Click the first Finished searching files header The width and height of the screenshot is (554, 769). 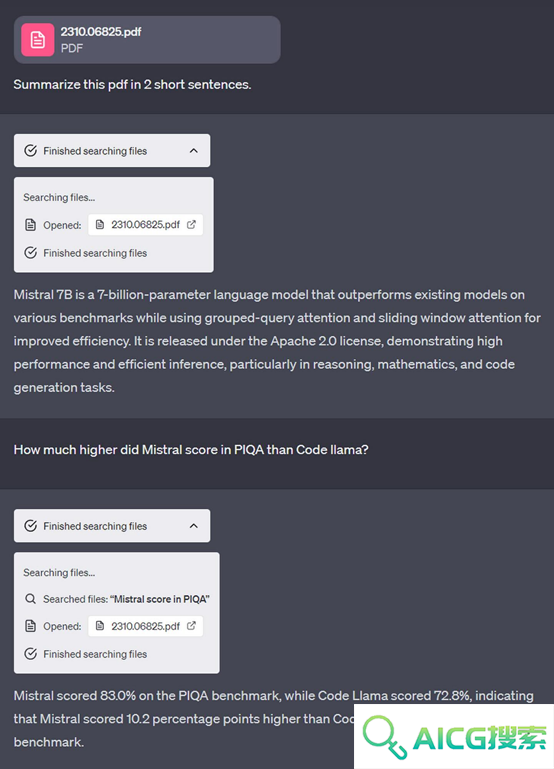point(112,151)
